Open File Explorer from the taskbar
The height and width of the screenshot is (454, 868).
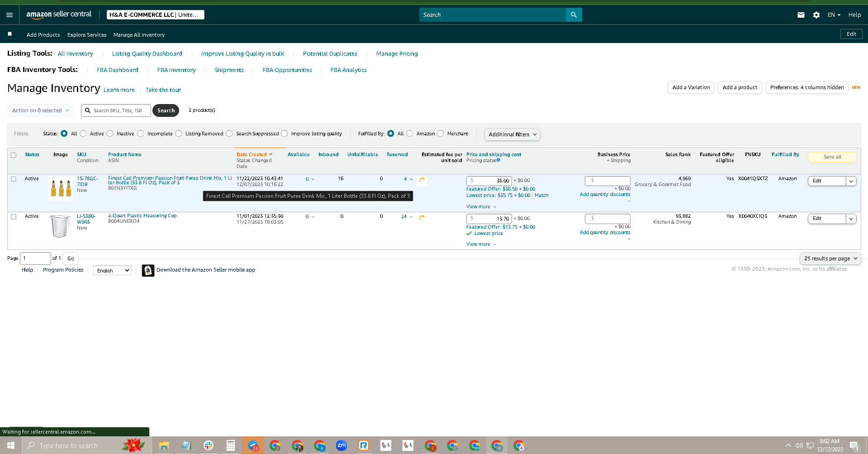[164, 446]
